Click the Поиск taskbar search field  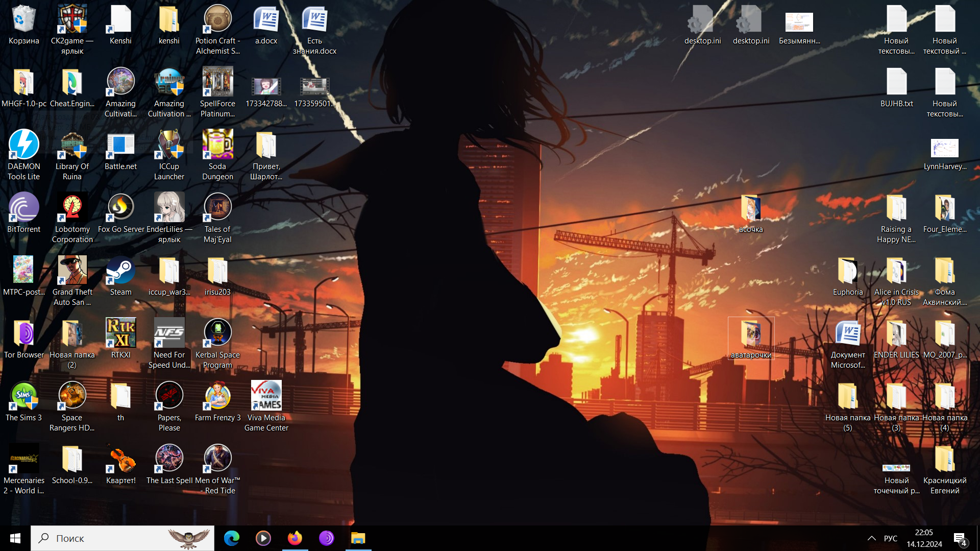click(x=122, y=538)
